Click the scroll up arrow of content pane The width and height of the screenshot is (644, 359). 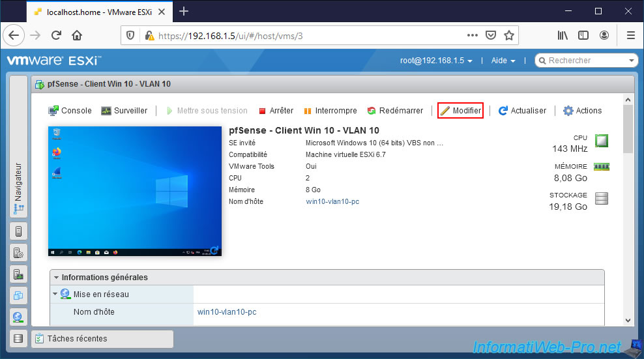click(x=628, y=100)
